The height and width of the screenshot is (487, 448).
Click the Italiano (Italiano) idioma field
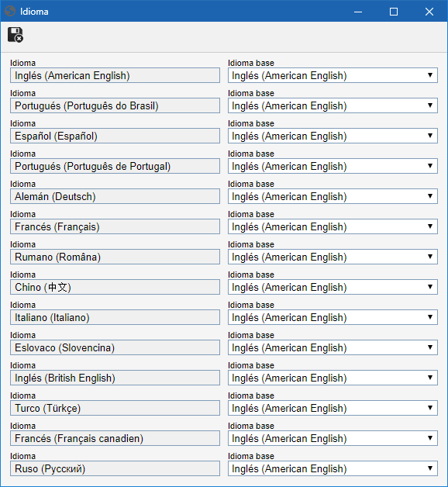coord(115,317)
